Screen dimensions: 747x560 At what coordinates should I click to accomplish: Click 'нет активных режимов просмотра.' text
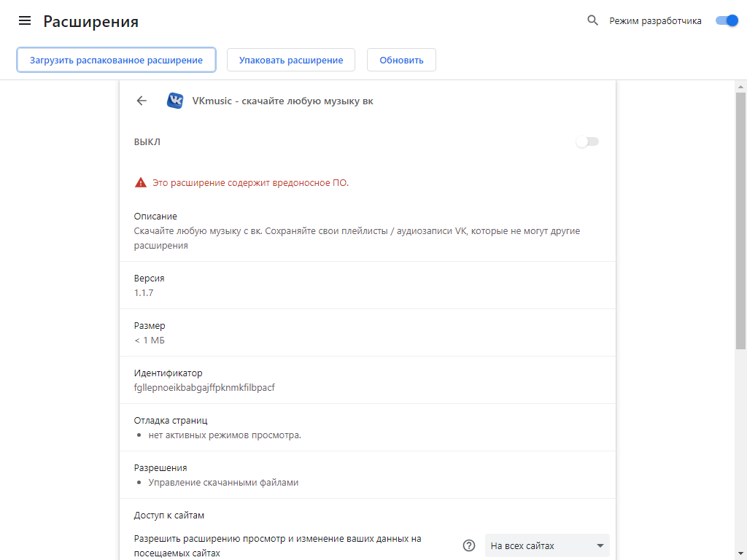point(225,435)
